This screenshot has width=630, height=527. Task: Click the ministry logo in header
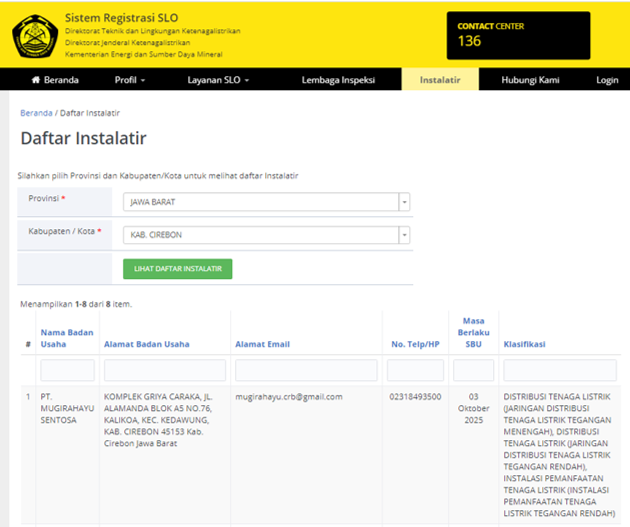[x=34, y=35]
